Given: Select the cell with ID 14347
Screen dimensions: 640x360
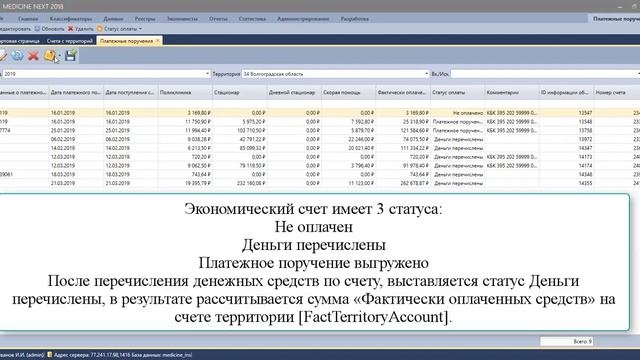Looking at the screenshot, I should pos(567,148).
